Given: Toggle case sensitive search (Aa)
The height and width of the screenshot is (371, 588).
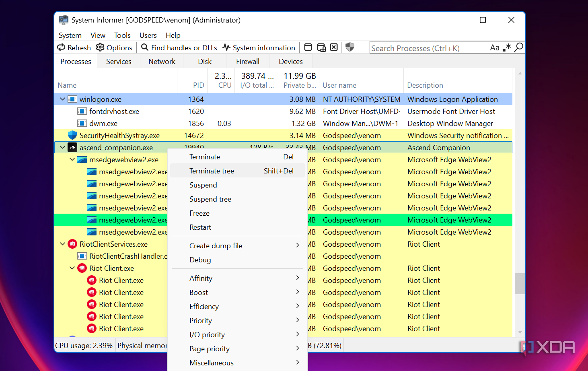Looking at the screenshot, I should (x=495, y=47).
